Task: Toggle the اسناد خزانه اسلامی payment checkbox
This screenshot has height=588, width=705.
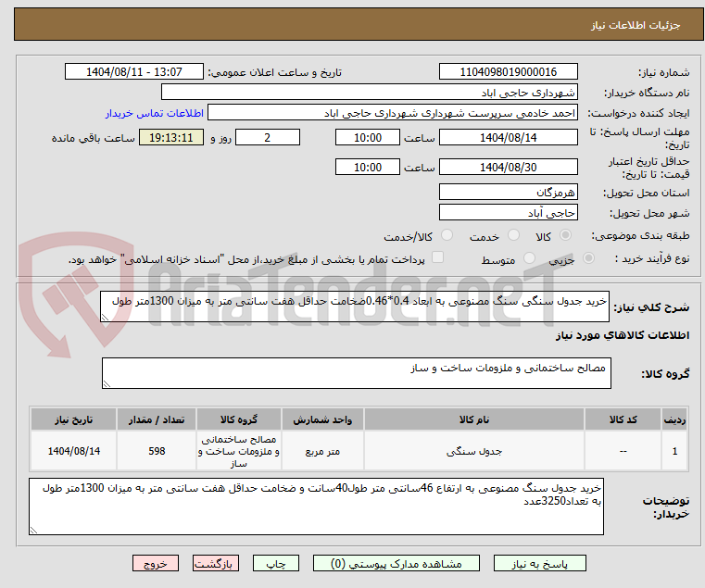Action: click(x=437, y=257)
